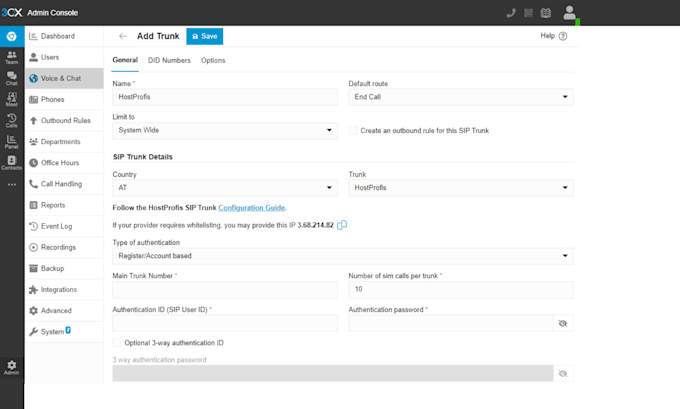Image resolution: width=680 pixels, height=409 pixels.
Task: Open Users in the admin menu
Action: [x=64, y=57]
